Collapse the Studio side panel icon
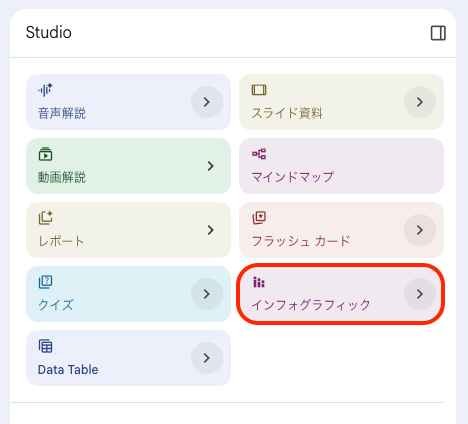This screenshot has height=424, width=468. [x=438, y=33]
